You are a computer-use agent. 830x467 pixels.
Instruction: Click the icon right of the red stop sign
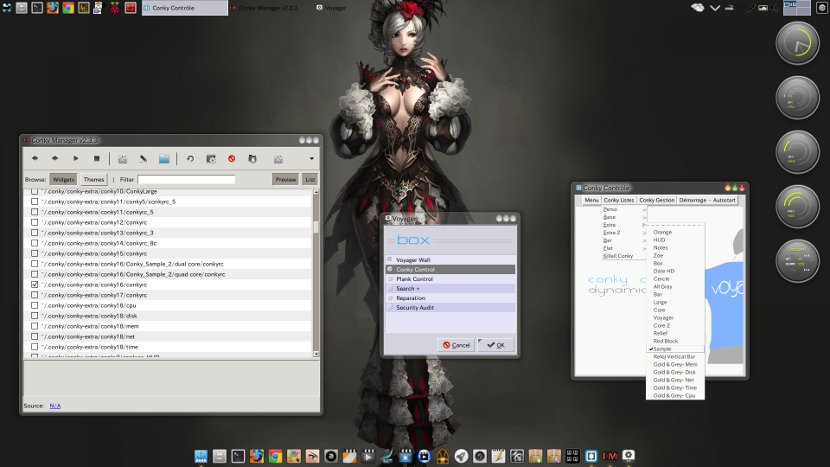252,159
